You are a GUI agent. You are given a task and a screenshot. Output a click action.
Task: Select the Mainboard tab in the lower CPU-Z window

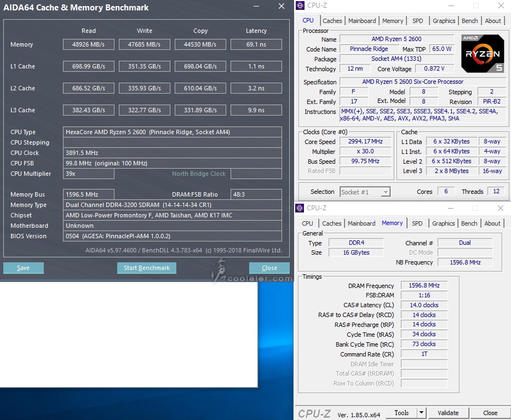(x=361, y=223)
